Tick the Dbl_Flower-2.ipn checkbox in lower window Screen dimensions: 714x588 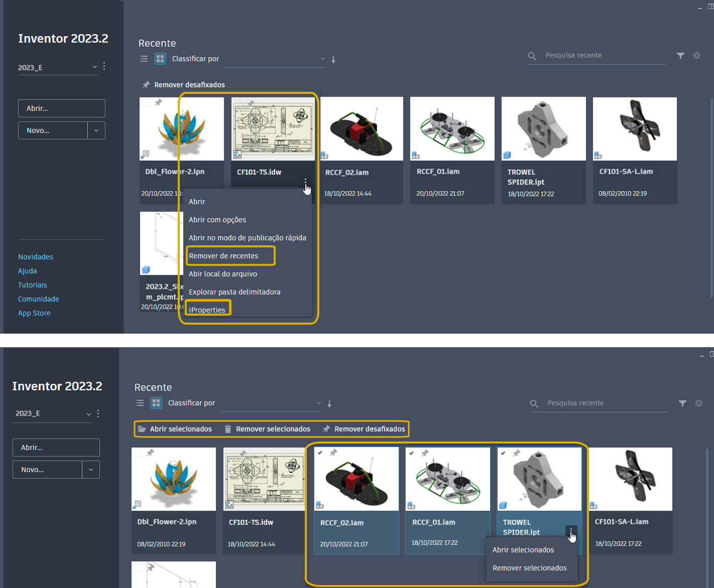point(137,453)
